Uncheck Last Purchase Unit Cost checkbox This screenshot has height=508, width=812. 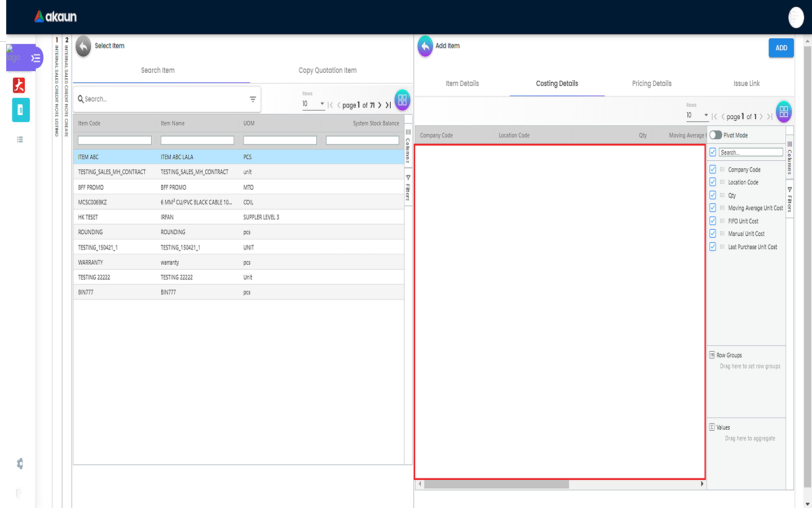tap(713, 247)
